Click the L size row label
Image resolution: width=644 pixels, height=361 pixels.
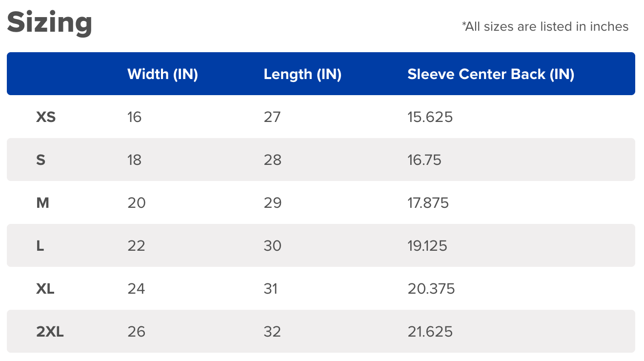(x=40, y=246)
